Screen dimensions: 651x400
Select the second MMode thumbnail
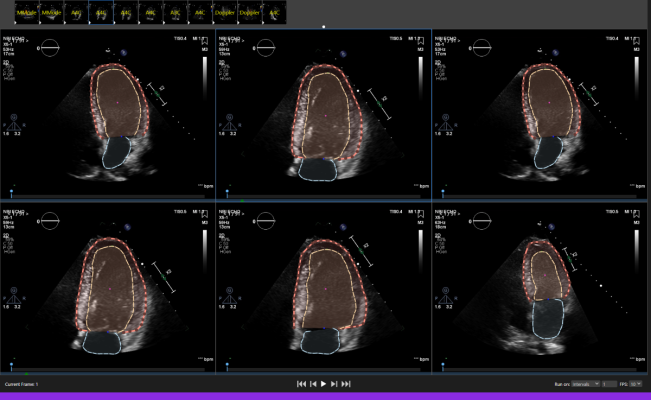coord(49,12)
